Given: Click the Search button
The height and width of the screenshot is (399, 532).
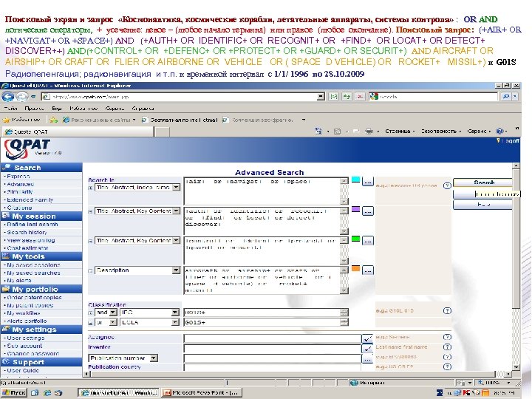Looking at the screenshot, I should [484, 183].
